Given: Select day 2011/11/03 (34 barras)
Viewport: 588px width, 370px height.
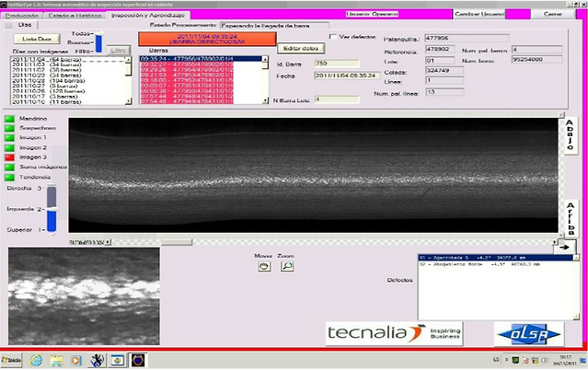Looking at the screenshot, I should coord(47,64).
